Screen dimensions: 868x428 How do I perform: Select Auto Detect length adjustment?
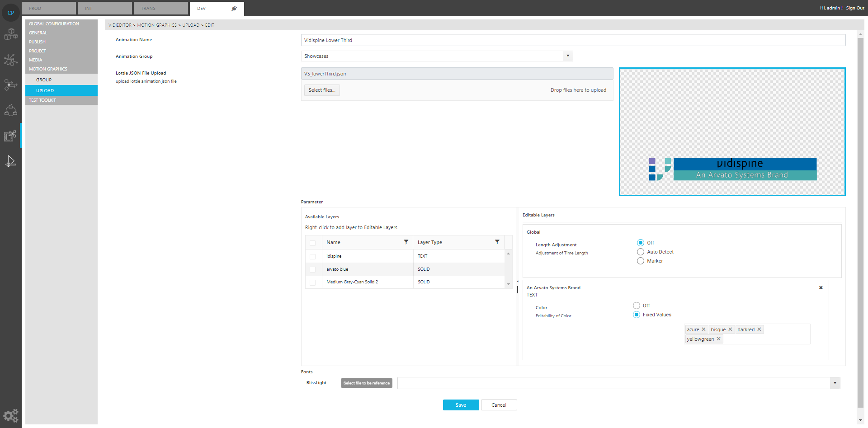coord(641,252)
